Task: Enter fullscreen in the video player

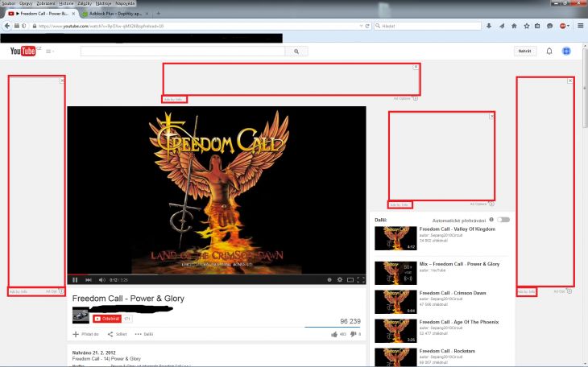Action: point(361,279)
